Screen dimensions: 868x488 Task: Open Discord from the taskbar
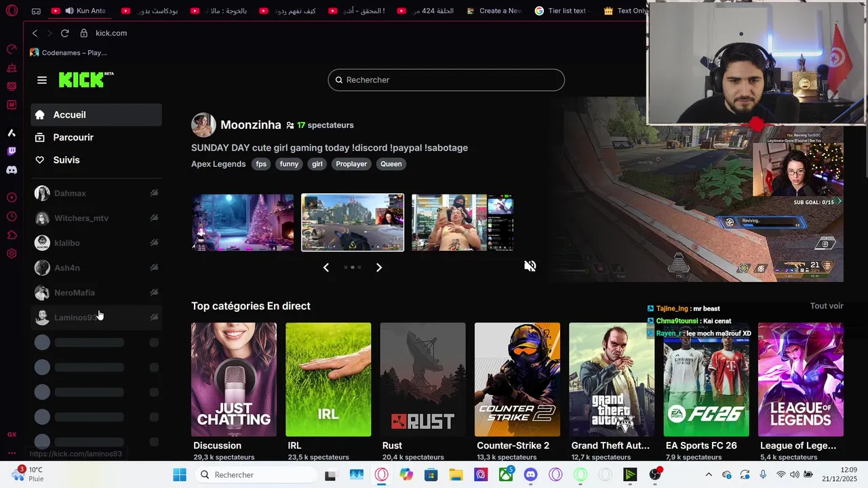click(x=530, y=475)
